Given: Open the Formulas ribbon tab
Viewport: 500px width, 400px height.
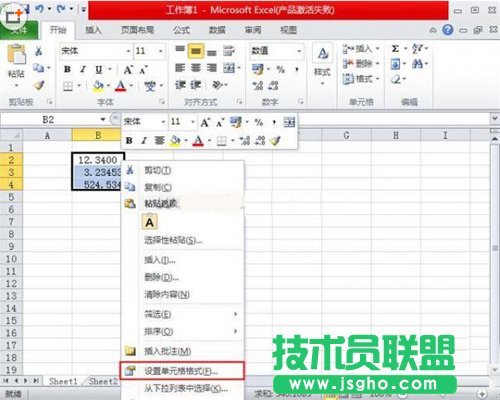Looking at the screenshot, I should (182, 30).
